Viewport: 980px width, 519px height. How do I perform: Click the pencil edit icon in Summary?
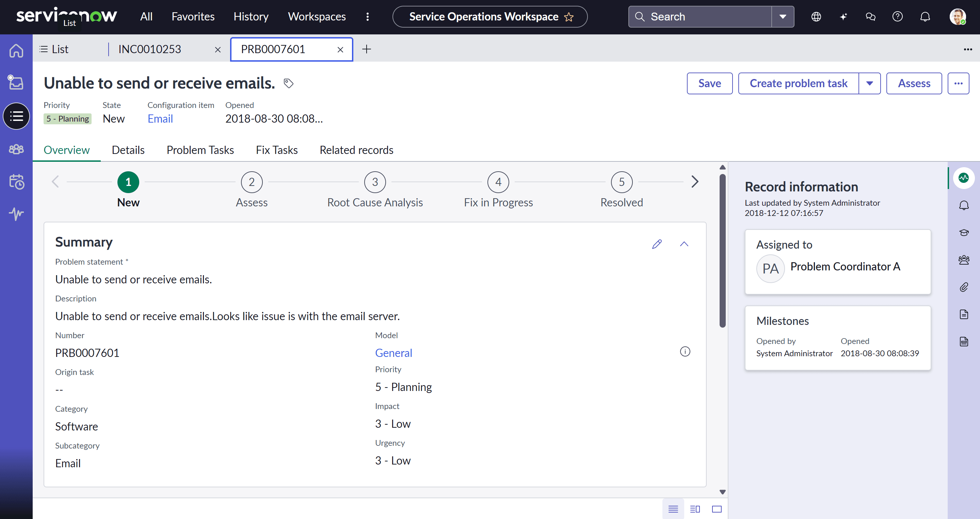(x=657, y=244)
